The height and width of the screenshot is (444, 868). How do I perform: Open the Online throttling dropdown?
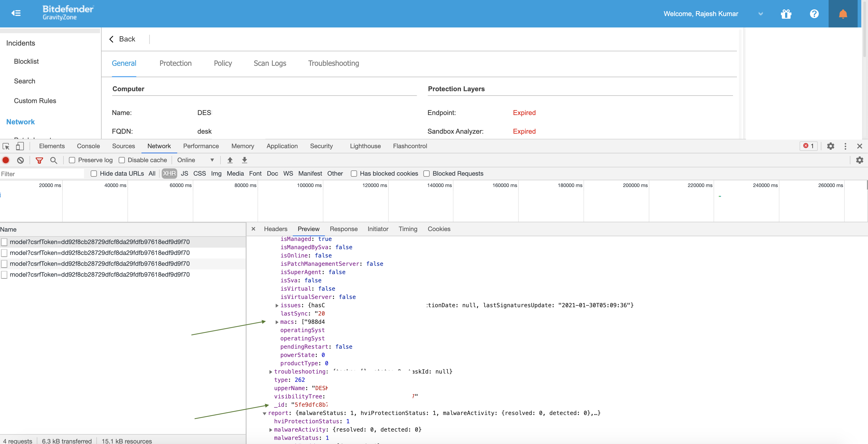tap(195, 160)
